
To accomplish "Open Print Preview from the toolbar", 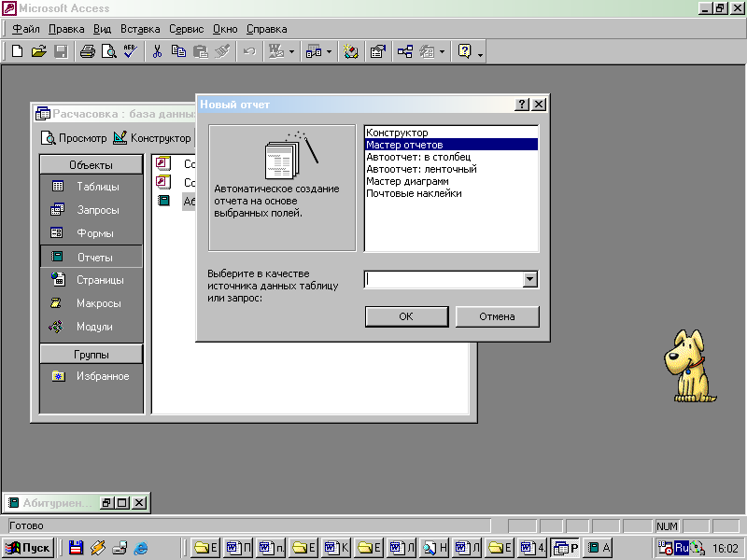I will pyautogui.click(x=109, y=51).
